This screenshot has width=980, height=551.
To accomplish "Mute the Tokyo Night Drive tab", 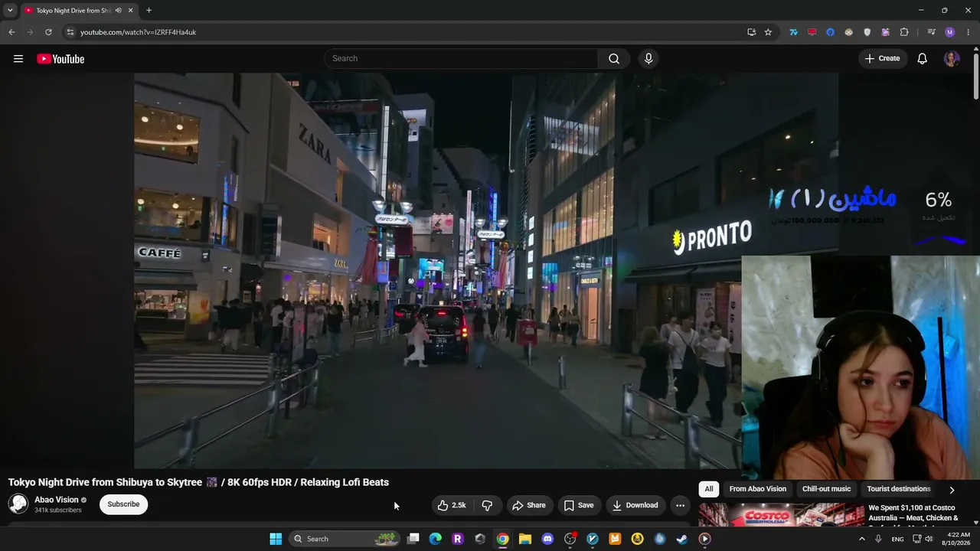I will coord(118,11).
